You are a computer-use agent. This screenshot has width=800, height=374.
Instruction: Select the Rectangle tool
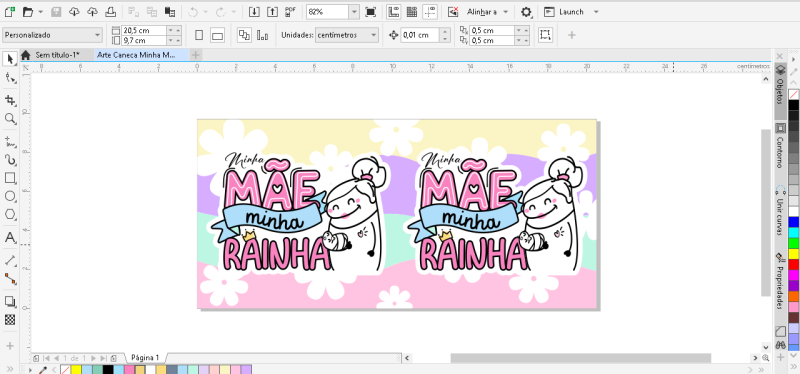(10, 178)
